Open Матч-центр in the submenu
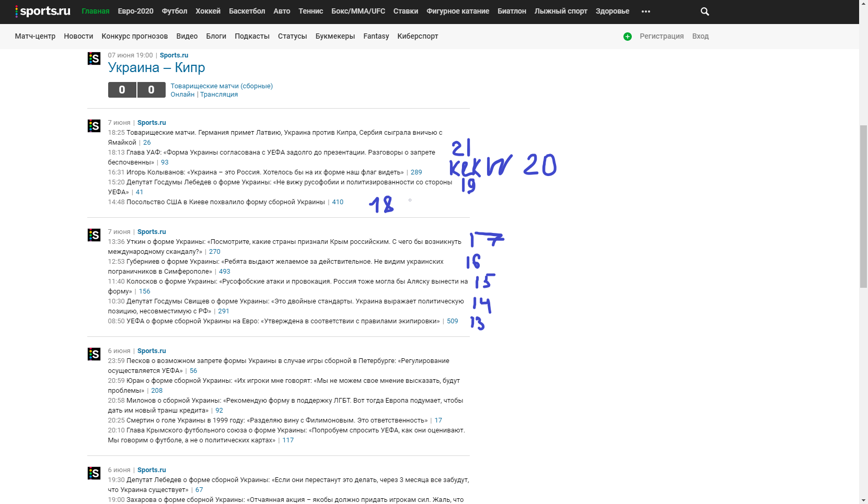 pos(35,36)
